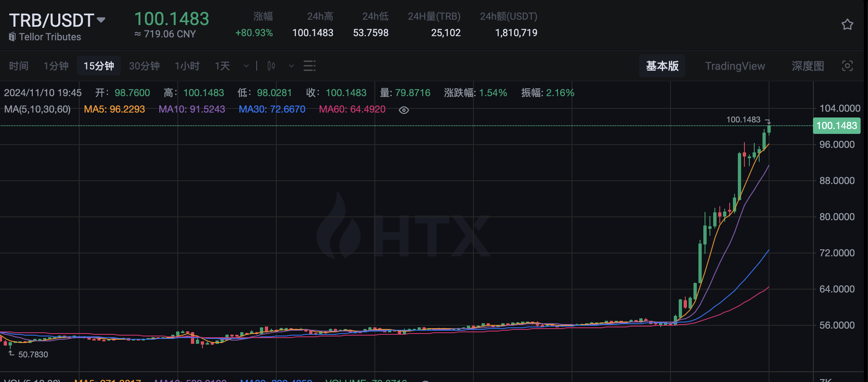Click the HTX flame watermark logo
The height and width of the screenshot is (382, 868).
338,226
